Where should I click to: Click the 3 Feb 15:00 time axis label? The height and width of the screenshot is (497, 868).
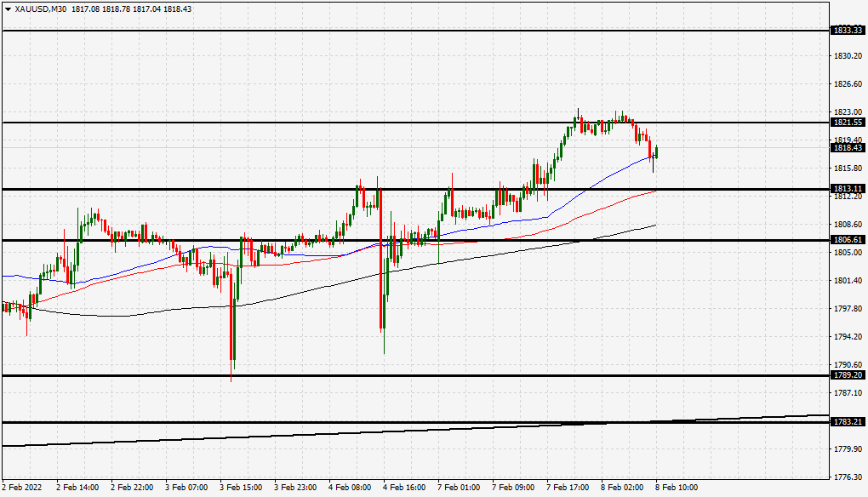click(242, 488)
